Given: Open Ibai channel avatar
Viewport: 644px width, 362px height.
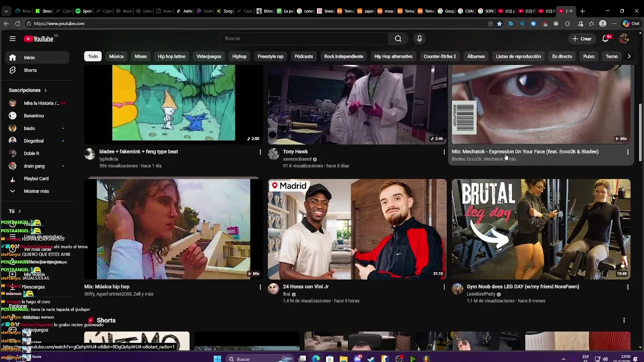Looking at the screenshot, I should click(x=273, y=289).
